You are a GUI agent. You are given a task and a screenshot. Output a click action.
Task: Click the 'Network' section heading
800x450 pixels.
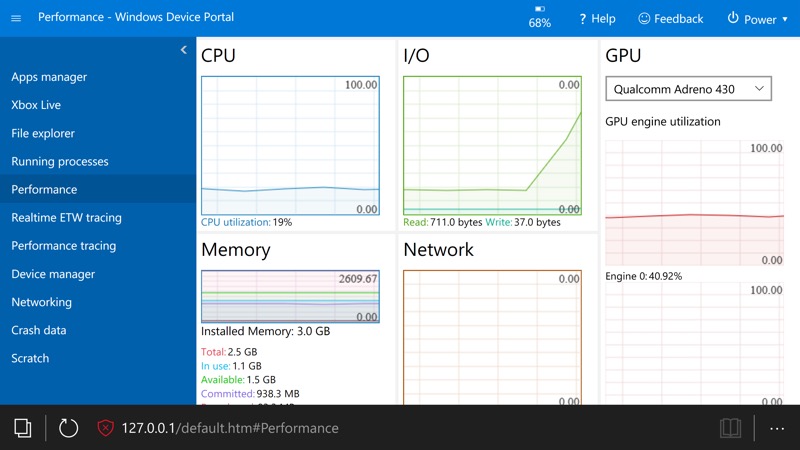[x=438, y=249]
